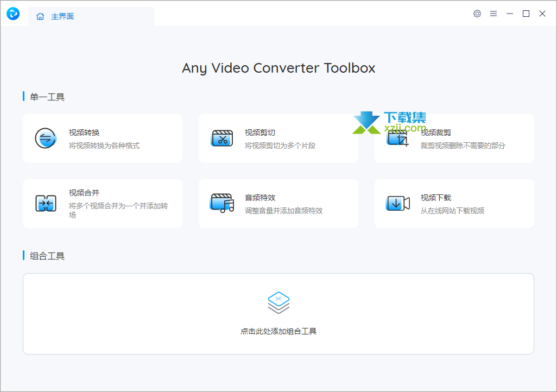Open the 主界面 tab
Screen dimensions: 557x392
(x=91, y=16)
